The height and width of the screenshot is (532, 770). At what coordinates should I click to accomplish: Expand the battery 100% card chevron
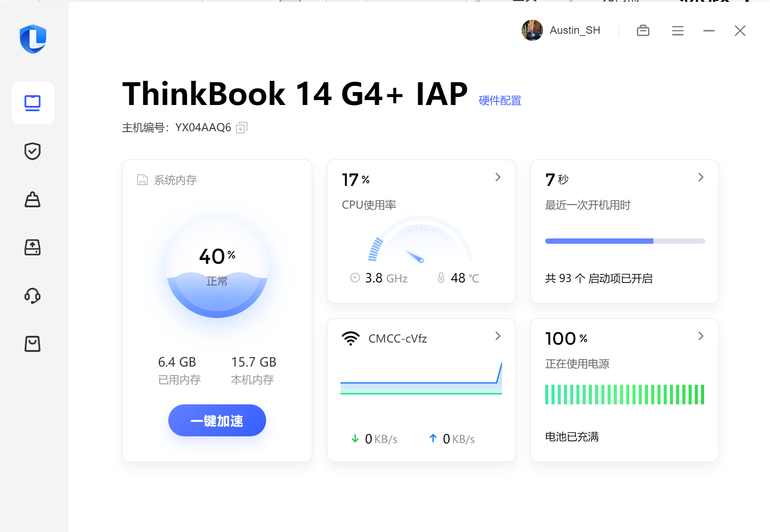[701, 336]
